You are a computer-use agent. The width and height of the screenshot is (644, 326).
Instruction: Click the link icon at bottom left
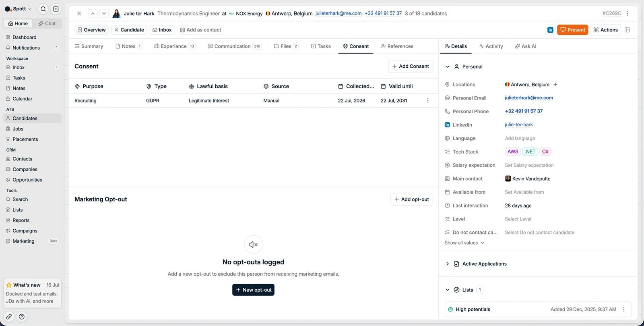(x=9, y=317)
